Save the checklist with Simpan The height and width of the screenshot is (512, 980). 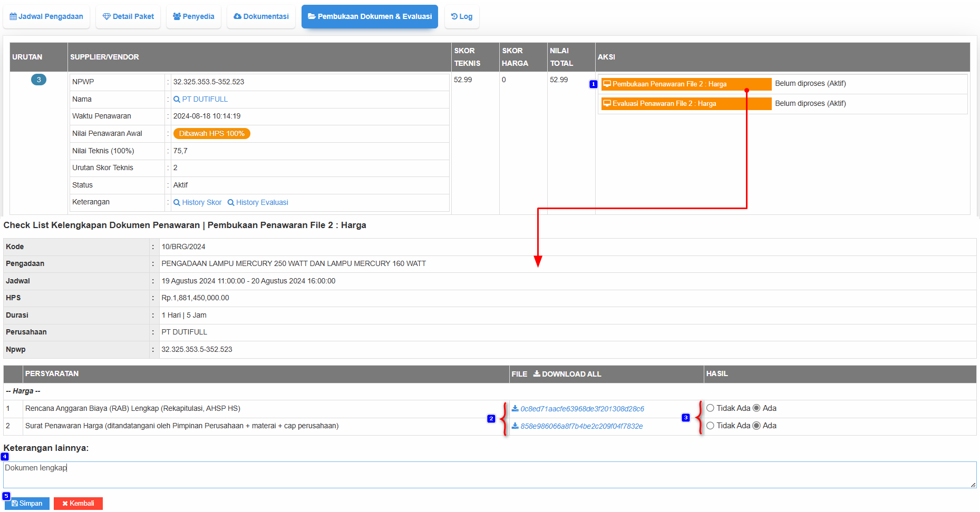[27, 504]
